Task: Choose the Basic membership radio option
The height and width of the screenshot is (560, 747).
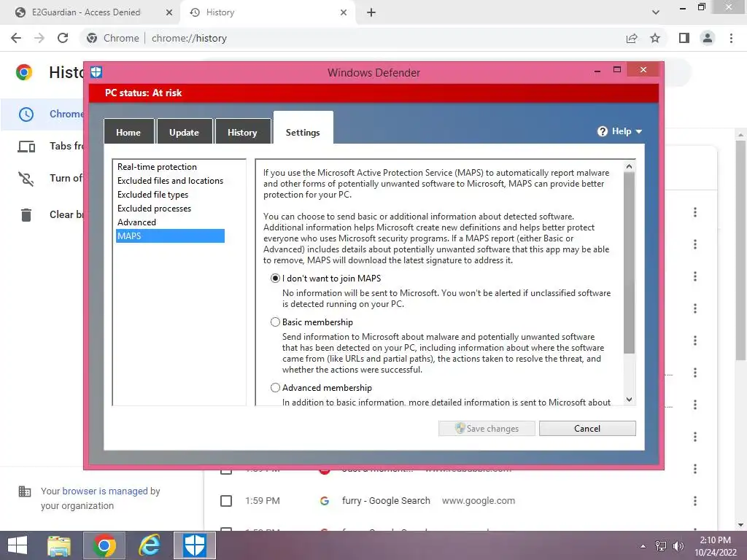Action: (x=275, y=322)
